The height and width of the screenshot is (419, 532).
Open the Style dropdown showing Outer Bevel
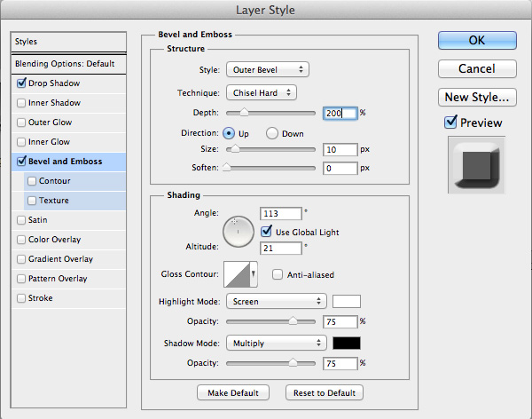pos(267,69)
